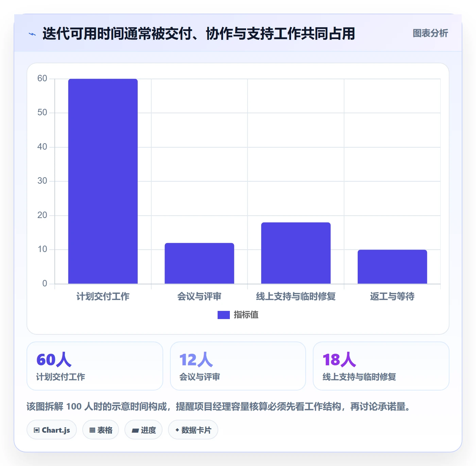This screenshot has width=476, height=466.
Task: Click the grid icon on the 表格 tag
Action: click(92, 430)
